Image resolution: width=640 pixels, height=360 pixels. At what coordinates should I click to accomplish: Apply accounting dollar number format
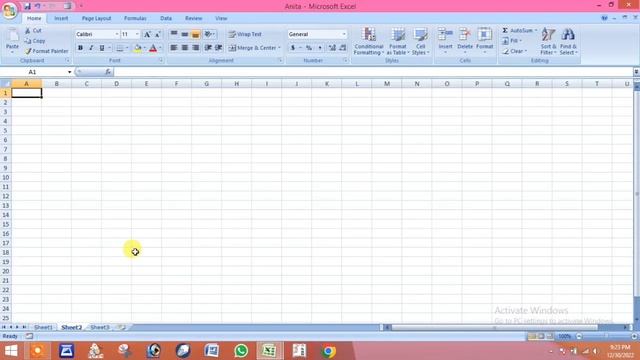[293, 48]
